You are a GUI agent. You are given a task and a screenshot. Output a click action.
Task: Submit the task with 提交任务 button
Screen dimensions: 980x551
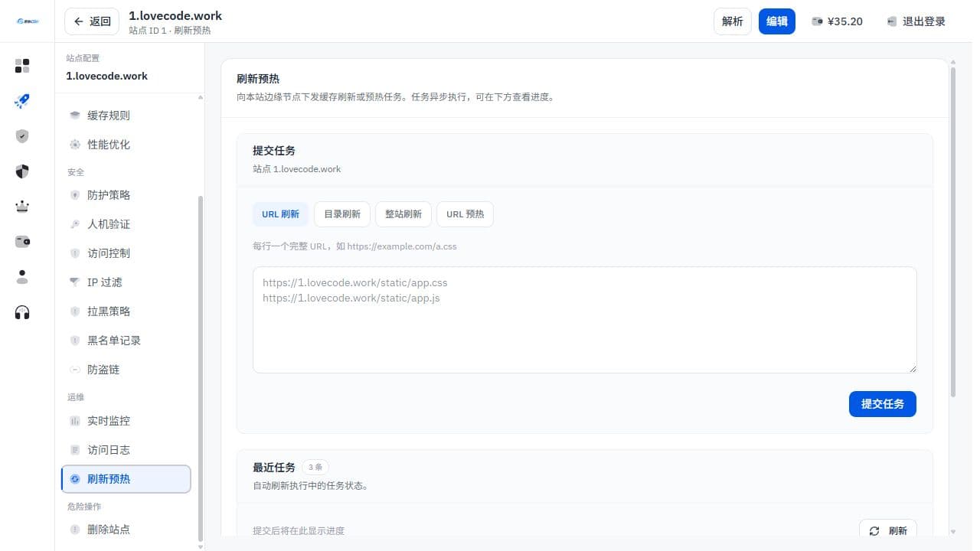pyautogui.click(x=883, y=404)
